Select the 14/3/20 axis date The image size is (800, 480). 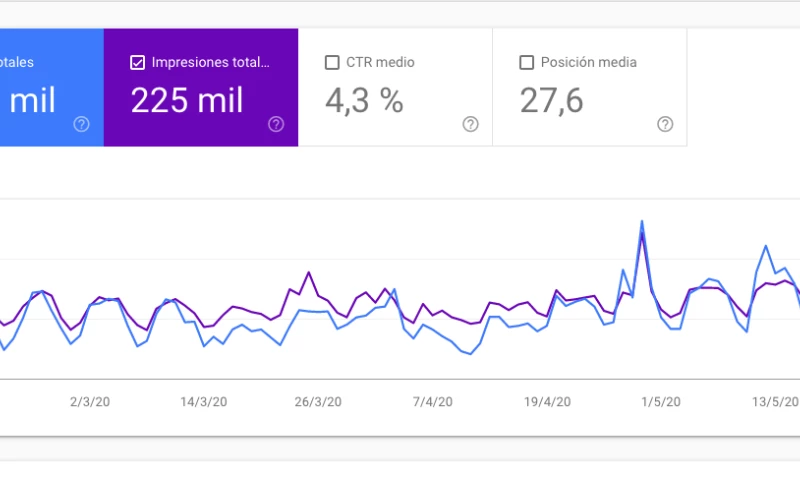pyautogui.click(x=203, y=402)
